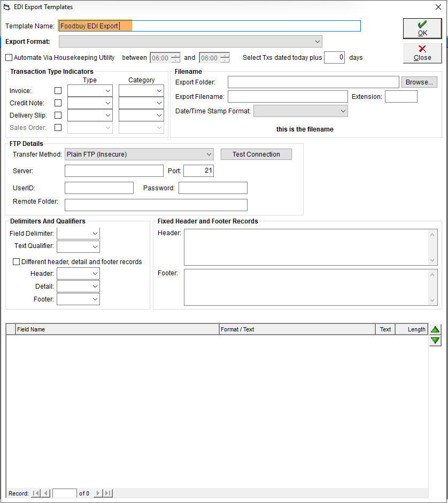Viewport: 448px width, 503px height.
Task: Click the Remote Folder input field
Action: (156, 205)
